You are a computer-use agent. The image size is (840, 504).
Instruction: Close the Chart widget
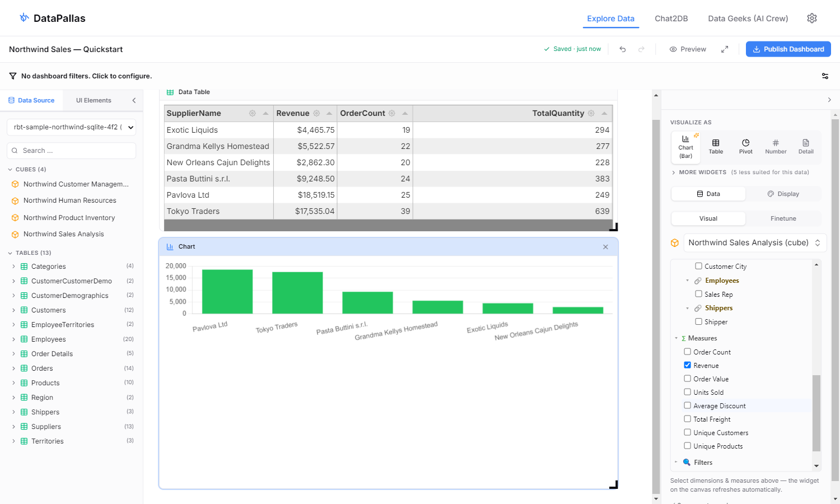605,247
